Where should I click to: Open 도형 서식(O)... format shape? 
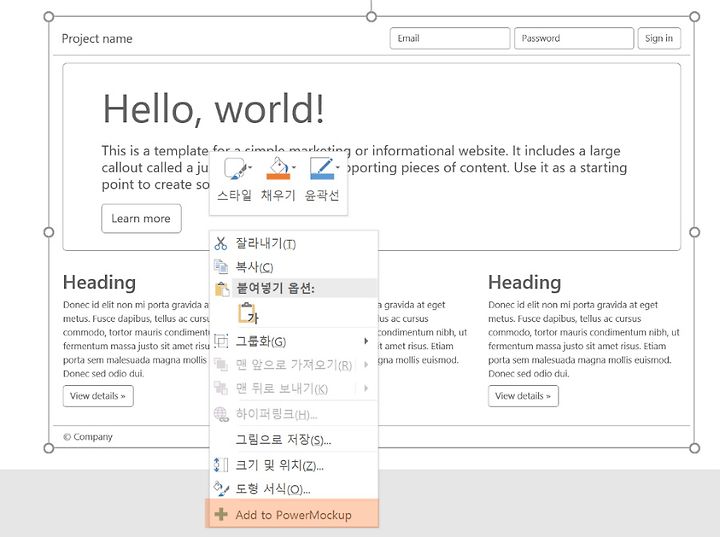pyautogui.click(x=294, y=489)
